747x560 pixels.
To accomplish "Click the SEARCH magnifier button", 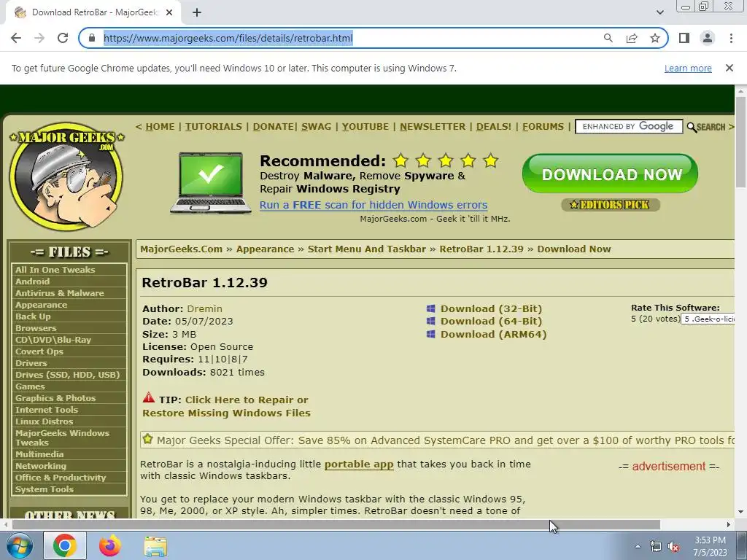I will point(706,127).
